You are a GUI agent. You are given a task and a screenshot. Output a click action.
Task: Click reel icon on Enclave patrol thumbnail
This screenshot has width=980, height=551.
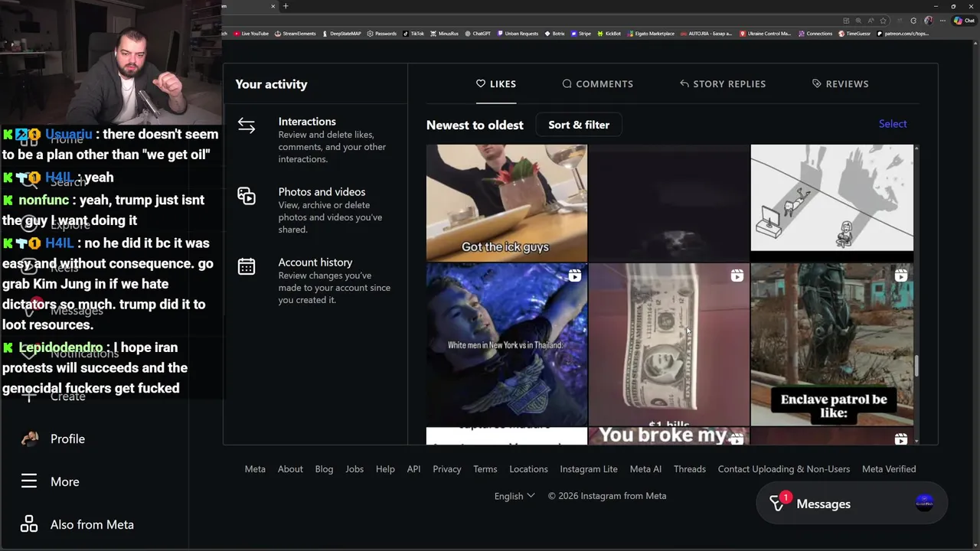click(901, 275)
